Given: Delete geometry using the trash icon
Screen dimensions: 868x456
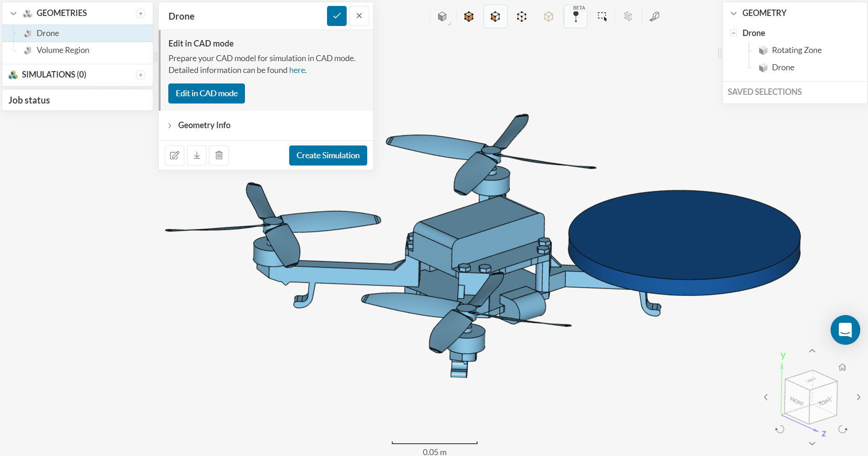Looking at the screenshot, I should click(x=219, y=155).
